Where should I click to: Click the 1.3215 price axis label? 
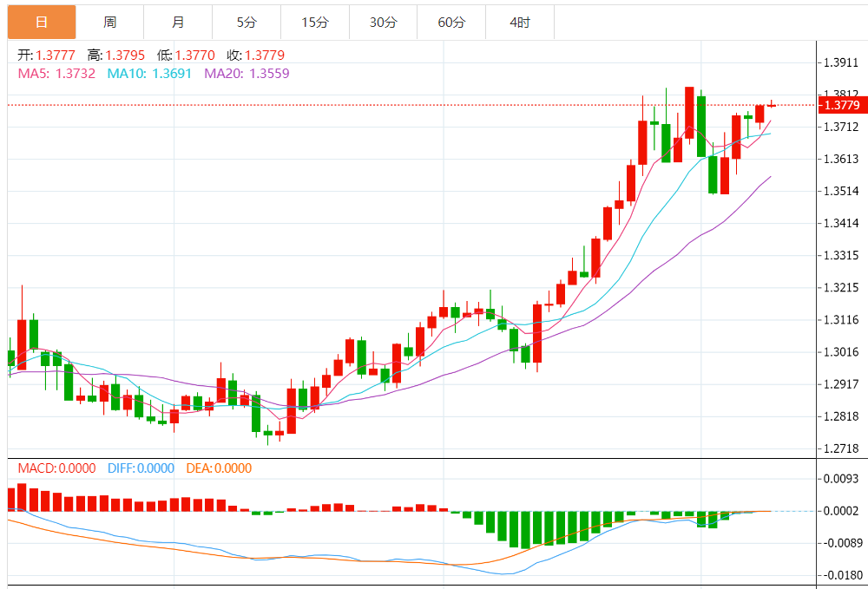841,288
